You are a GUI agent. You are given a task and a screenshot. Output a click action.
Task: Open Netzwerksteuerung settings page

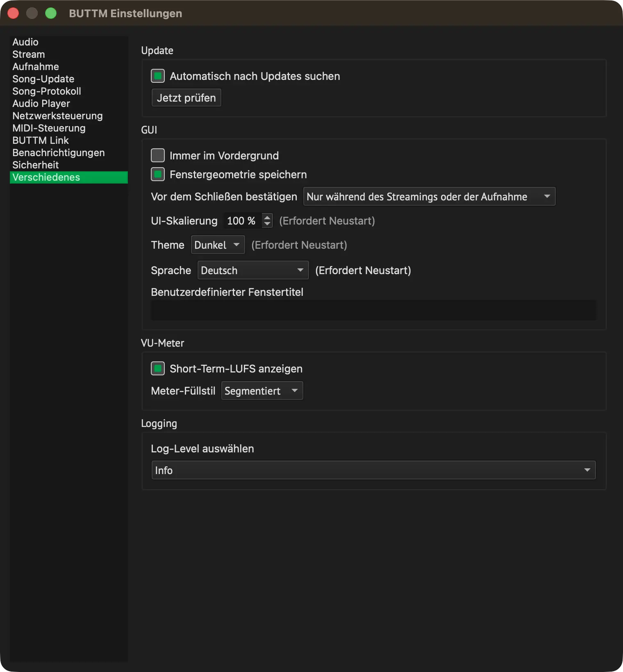69,116
